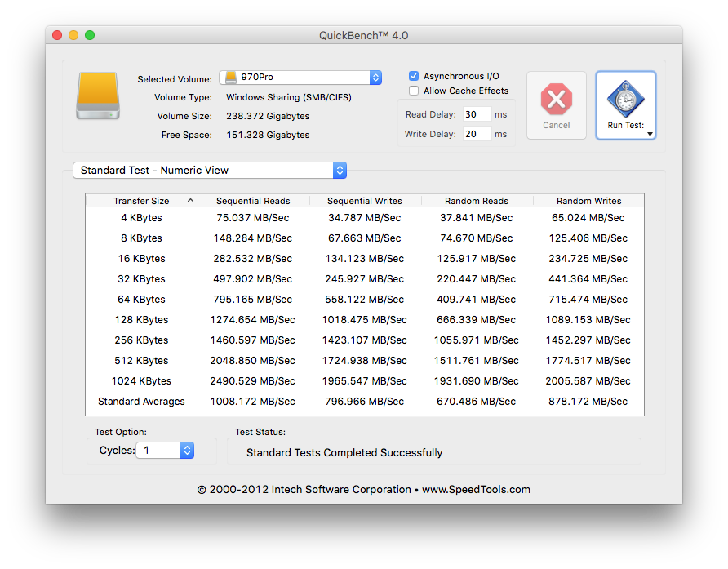The width and height of the screenshot is (728, 569).
Task: Click the Write Delay input field
Action: tap(477, 134)
